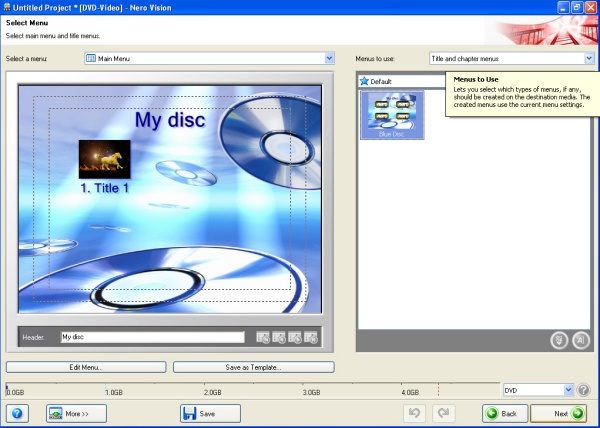Click the Undo arrow icon
This screenshot has width=600, height=428.
pyautogui.click(x=416, y=413)
